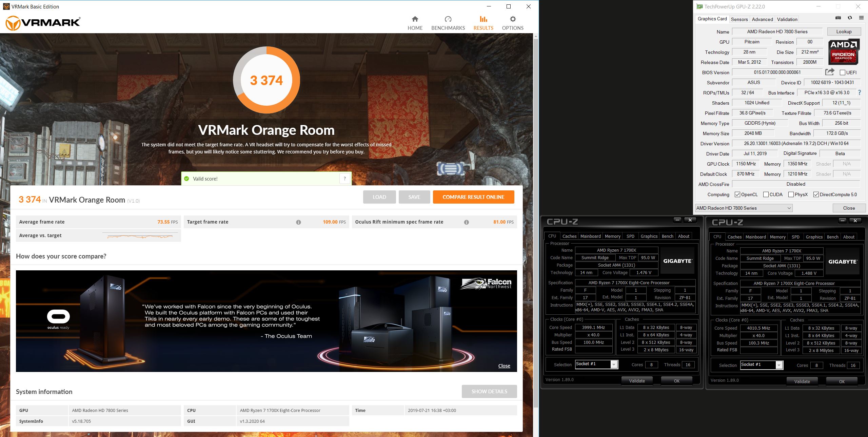Click the orange 3 374 score ring
Viewport: 868px width, 437px height.
(x=267, y=80)
